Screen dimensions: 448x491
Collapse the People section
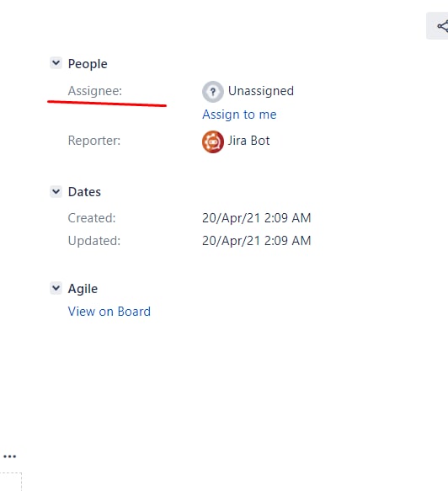coord(56,63)
